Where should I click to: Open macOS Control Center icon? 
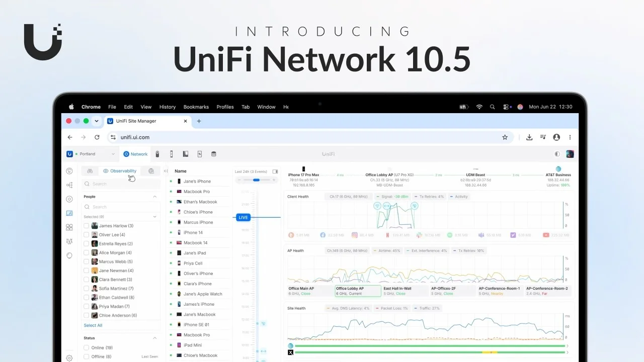[x=506, y=107]
